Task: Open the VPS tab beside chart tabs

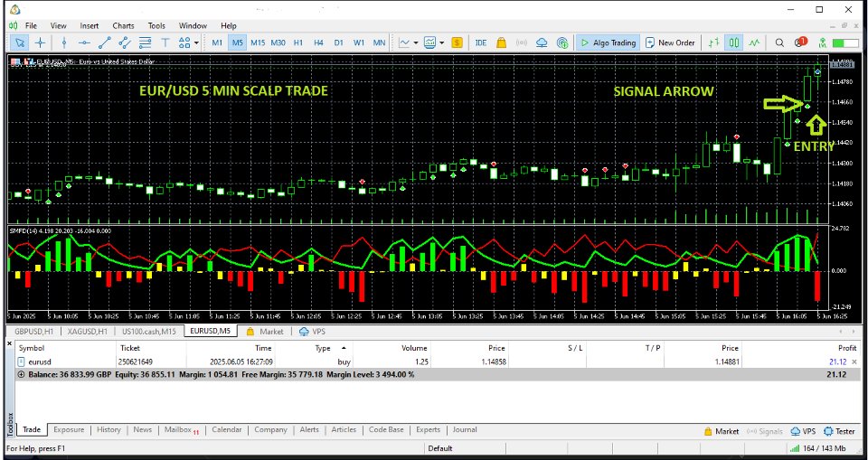Action: click(312, 332)
